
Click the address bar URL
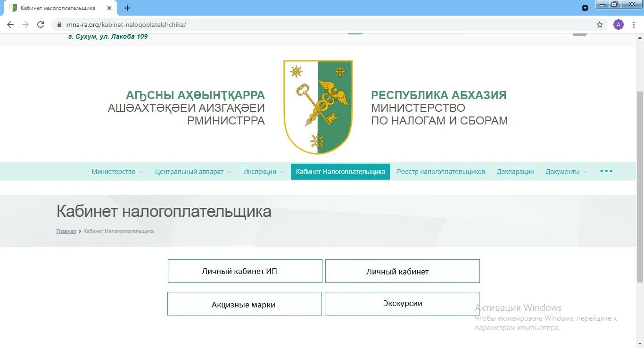click(126, 25)
